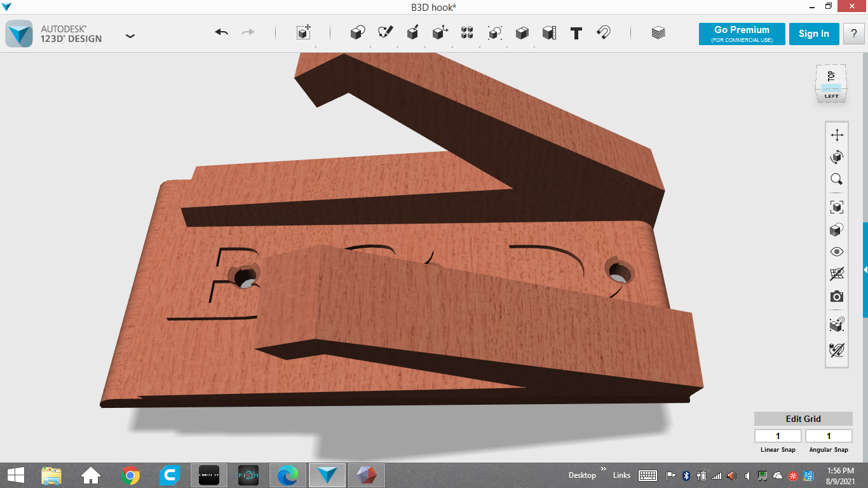Toggle grid visibility icon
Screen dimensions: 868x488
click(837, 274)
